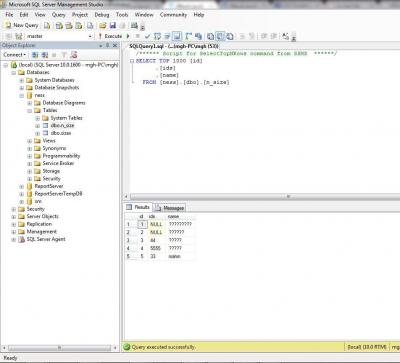Screen dimensions: 400x363
Task: Click the Connect Object Explorer icon
Action: tap(35, 55)
